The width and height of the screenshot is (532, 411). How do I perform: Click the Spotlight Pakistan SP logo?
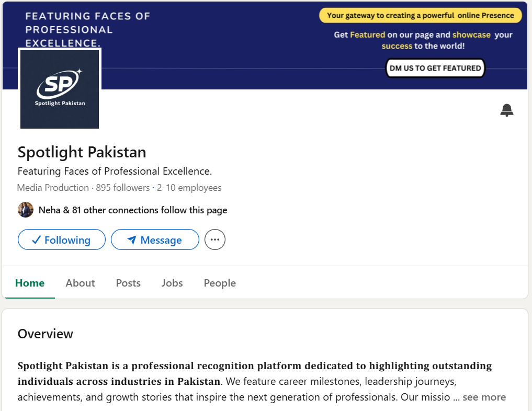(60, 89)
